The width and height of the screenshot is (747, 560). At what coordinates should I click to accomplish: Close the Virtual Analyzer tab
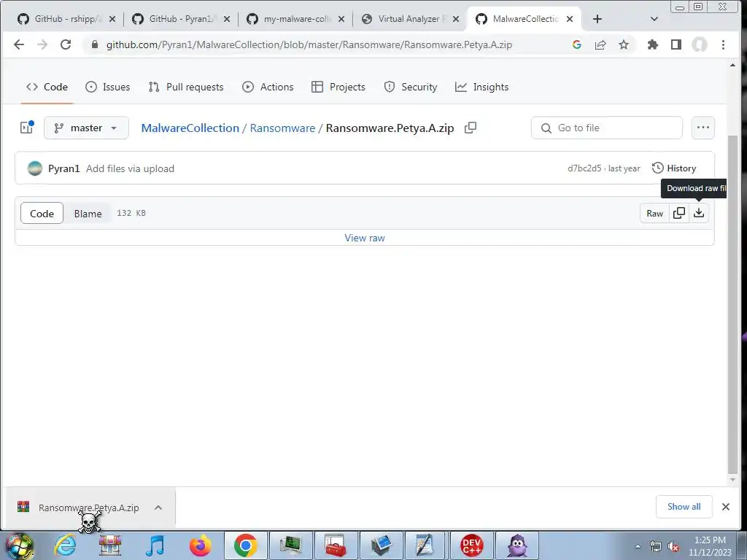click(456, 19)
